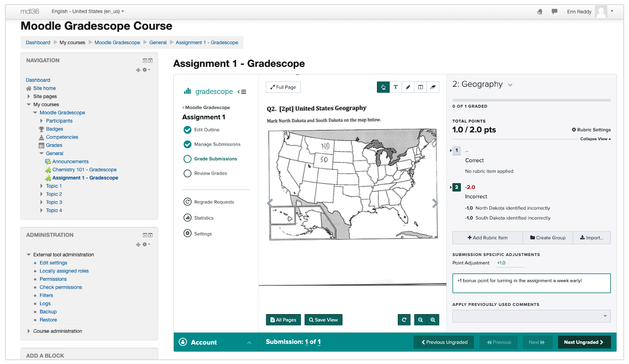629x364 pixels.
Task: Dock the Navigation block
Action: [150, 60]
